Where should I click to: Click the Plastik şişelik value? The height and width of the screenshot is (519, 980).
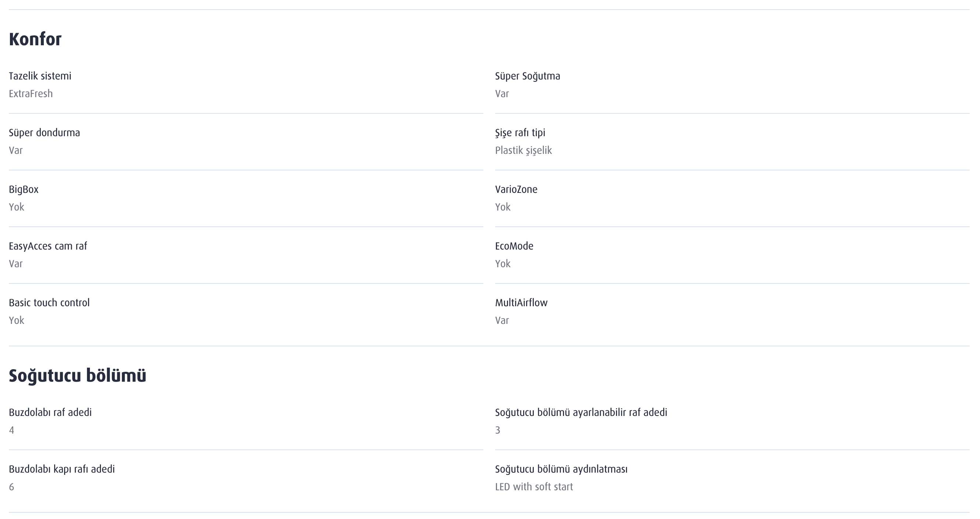523,151
